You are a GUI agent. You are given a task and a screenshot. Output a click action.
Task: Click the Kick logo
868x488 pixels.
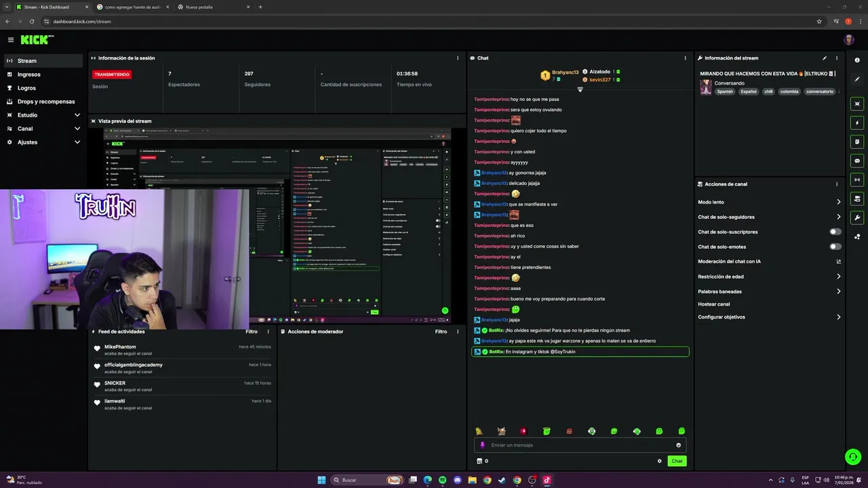click(x=37, y=40)
